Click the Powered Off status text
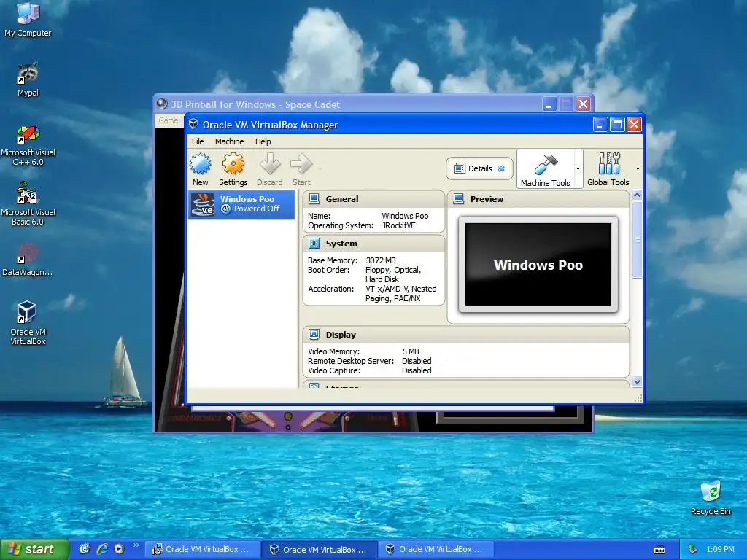747x560 pixels. (256, 209)
